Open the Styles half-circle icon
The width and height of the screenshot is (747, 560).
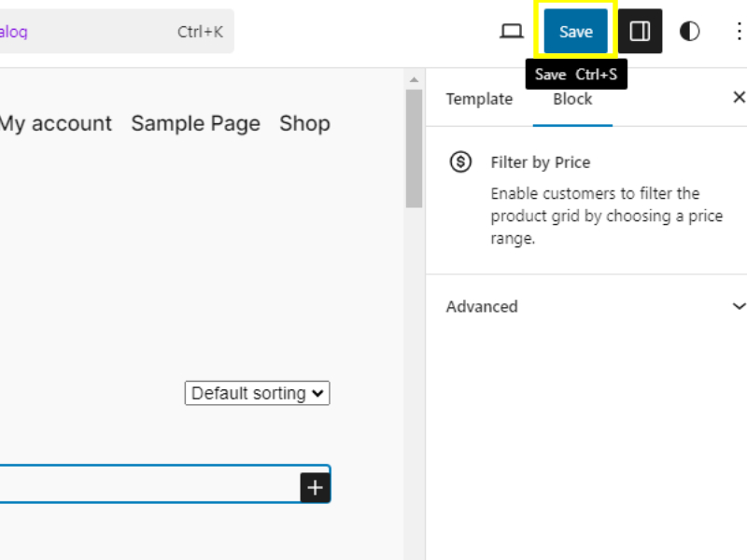click(689, 32)
